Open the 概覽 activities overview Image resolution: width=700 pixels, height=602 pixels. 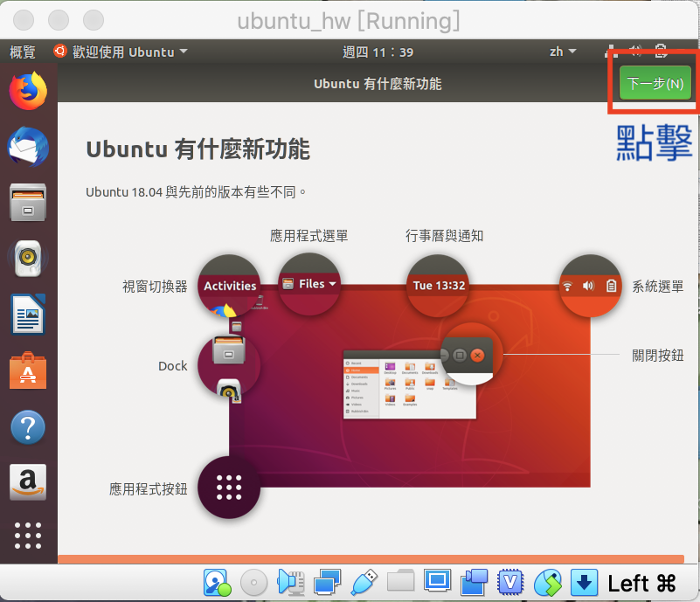click(x=23, y=52)
